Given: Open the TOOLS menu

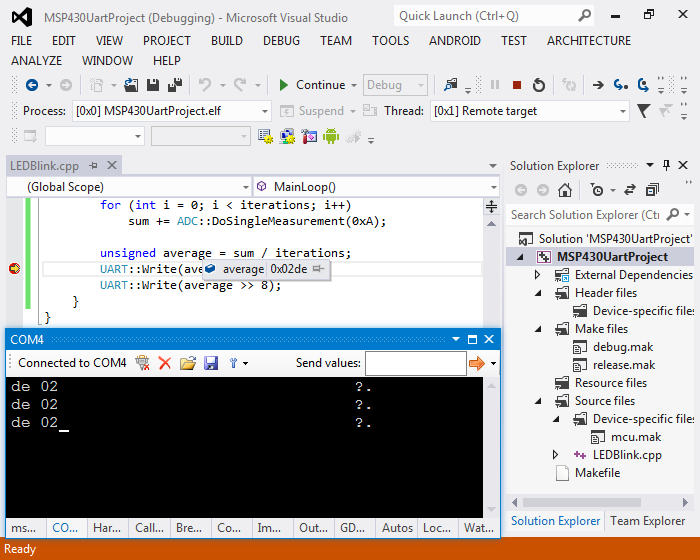Looking at the screenshot, I should 391,41.
